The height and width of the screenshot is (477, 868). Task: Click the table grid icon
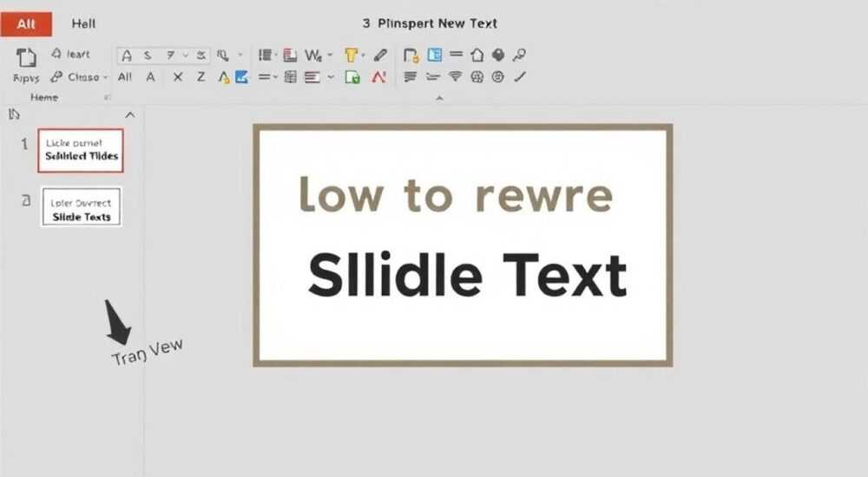pos(290,77)
